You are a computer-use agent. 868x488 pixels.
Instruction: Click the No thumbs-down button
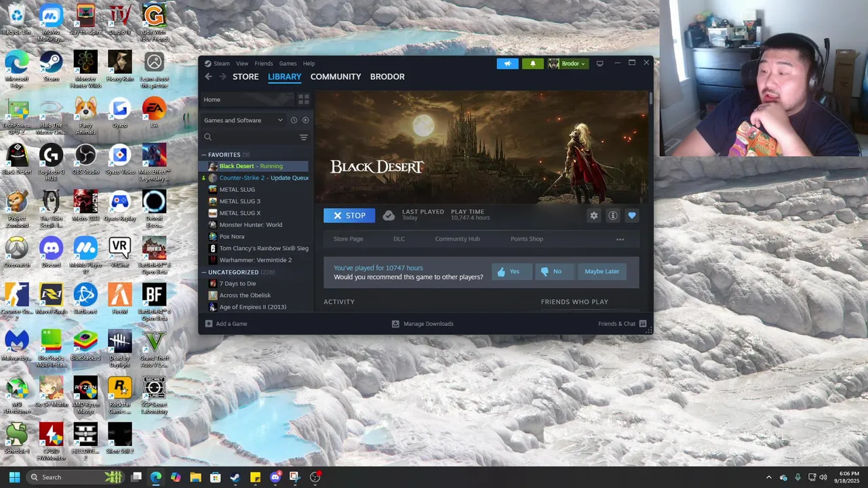[555, 272]
